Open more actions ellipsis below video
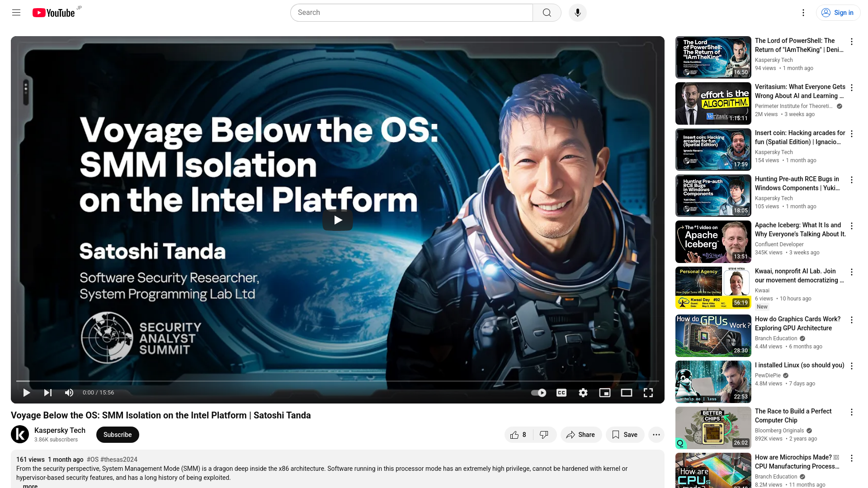 pos(656,435)
